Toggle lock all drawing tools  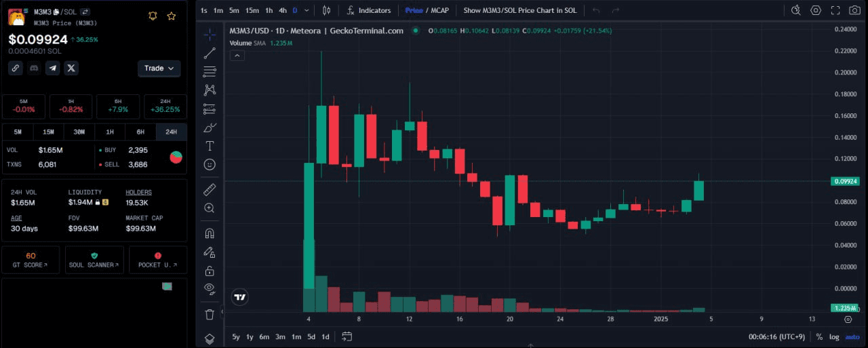(210, 271)
